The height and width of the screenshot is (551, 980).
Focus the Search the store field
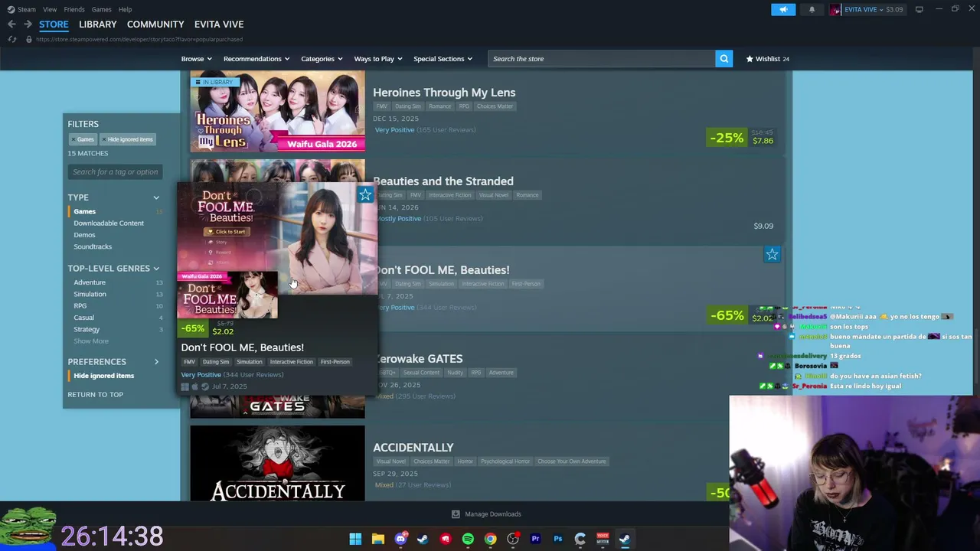pos(601,59)
